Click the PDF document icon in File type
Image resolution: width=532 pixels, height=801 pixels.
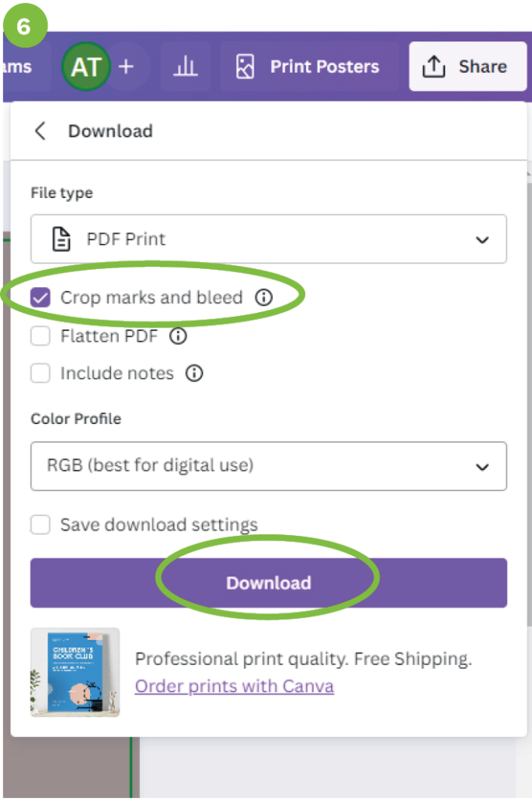tap(61, 239)
